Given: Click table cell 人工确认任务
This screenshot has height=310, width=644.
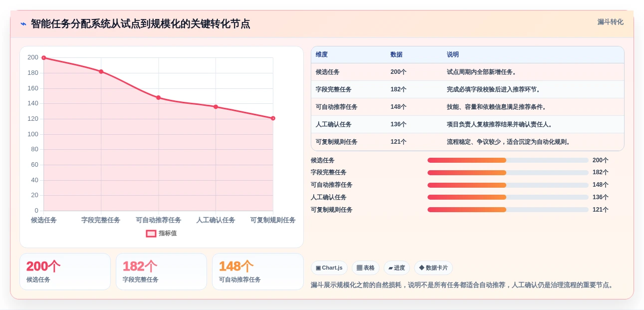Looking at the screenshot, I should pos(334,124).
